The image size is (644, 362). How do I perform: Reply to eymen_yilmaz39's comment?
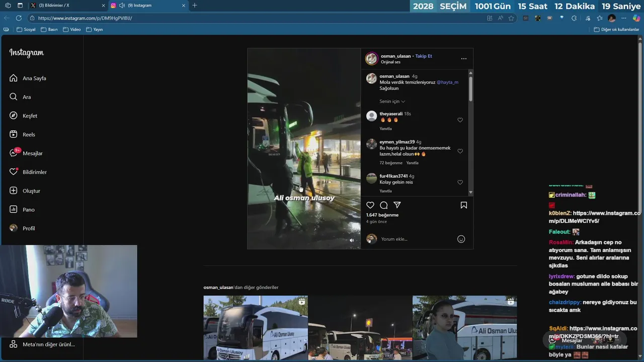tap(412, 163)
